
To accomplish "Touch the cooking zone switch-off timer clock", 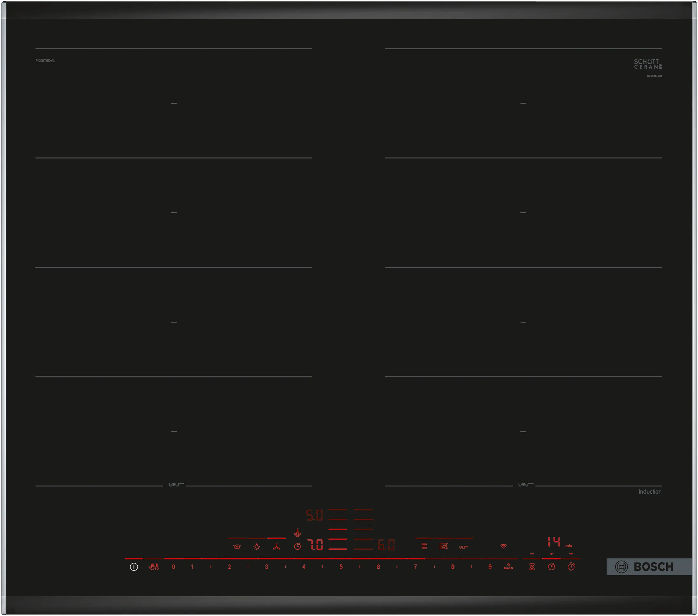I will (552, 567).
